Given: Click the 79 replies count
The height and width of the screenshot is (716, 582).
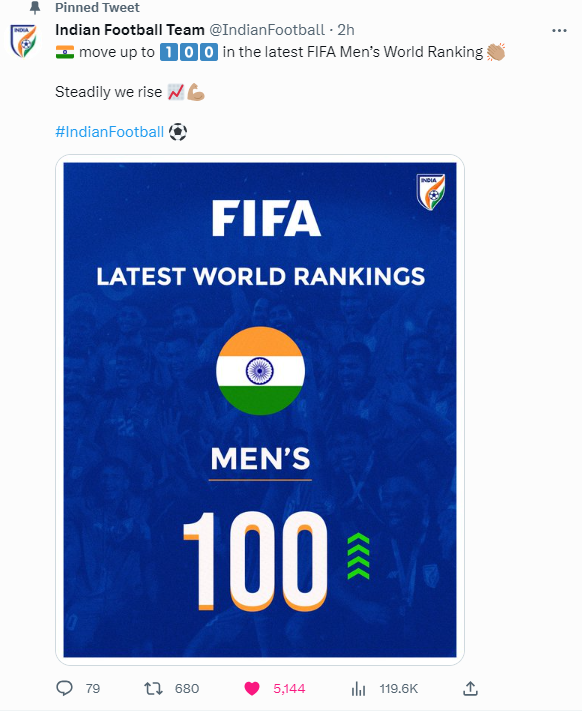Looking at the screenshot, I should pos(93,689).
